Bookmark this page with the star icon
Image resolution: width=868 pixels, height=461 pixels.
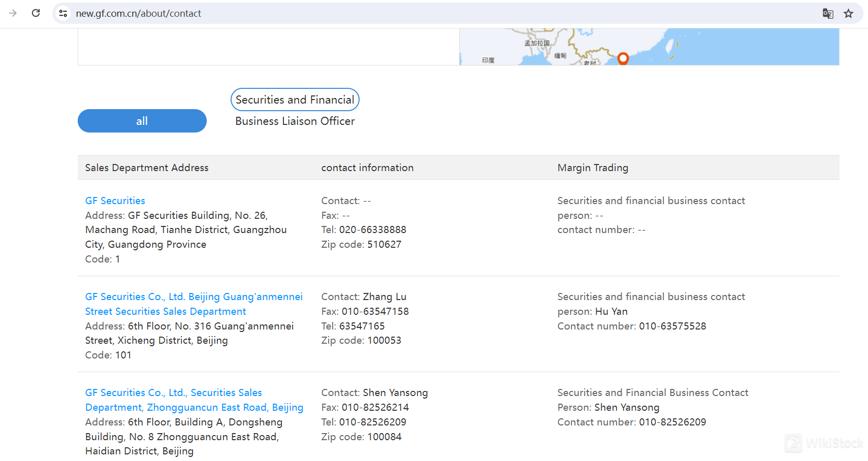coord(849,14)
